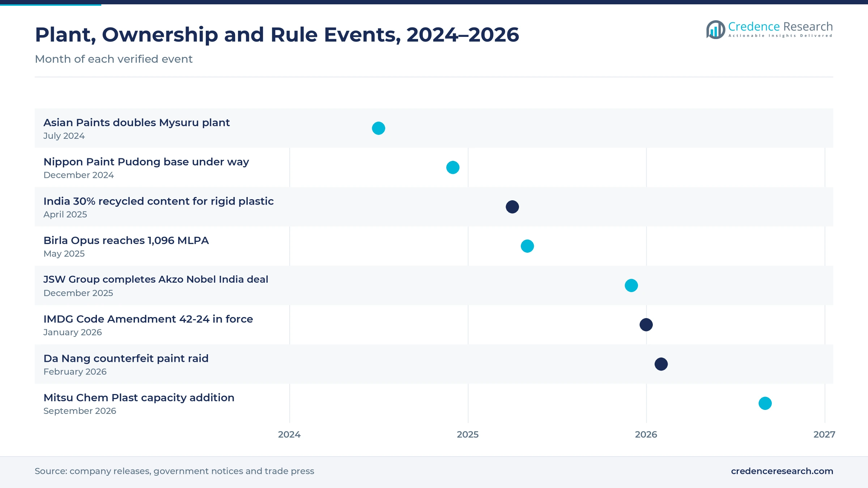Click the 'July 2024' date text
This screenshot has width=868, height=488.
(64, 136)
